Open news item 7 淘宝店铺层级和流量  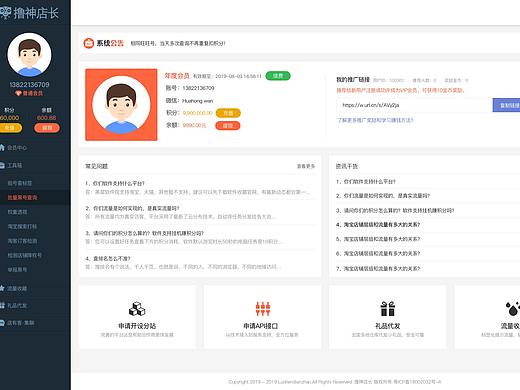coord(378,268)
